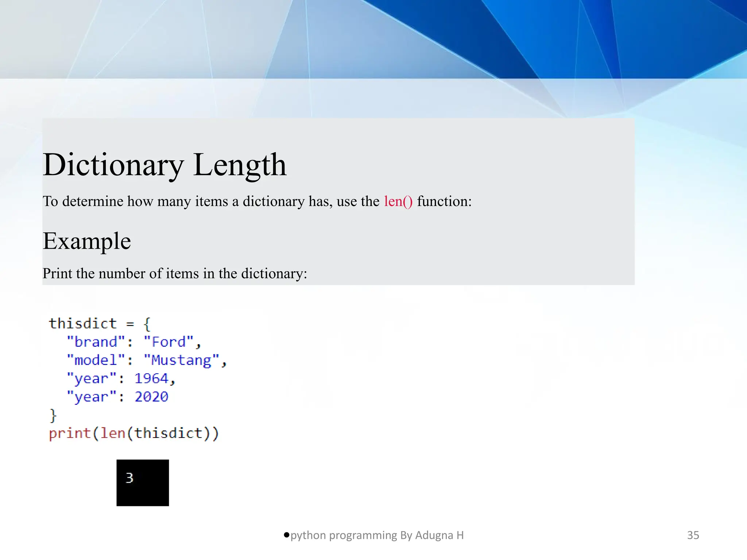Click the sentence starting 'To determine how many items'
747x560 pixels.
[x=257, y=201]
